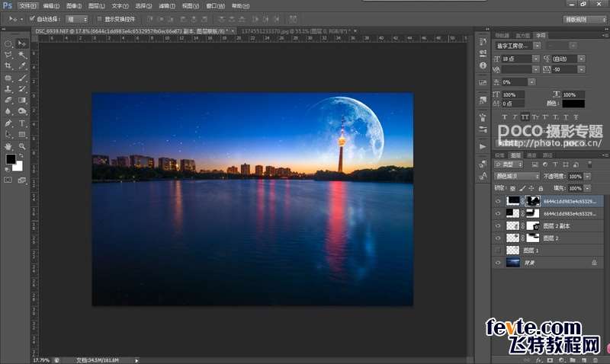Uncheck the 自动选择 checkbox

(x=32, y=18)
